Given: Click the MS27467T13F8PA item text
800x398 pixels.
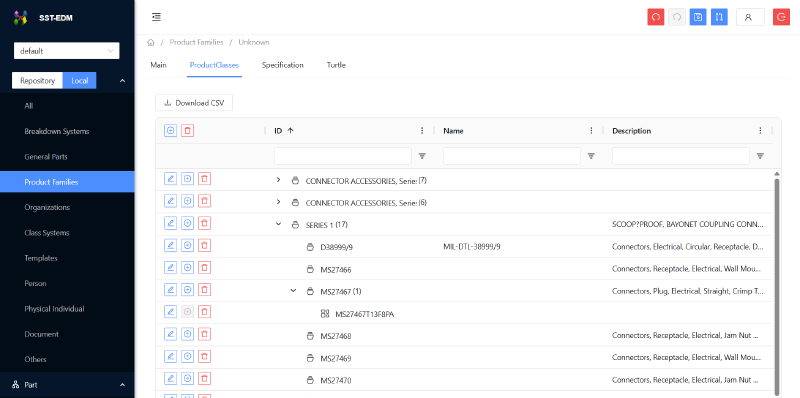Looking at the screenshot, I should click(364, 314).
